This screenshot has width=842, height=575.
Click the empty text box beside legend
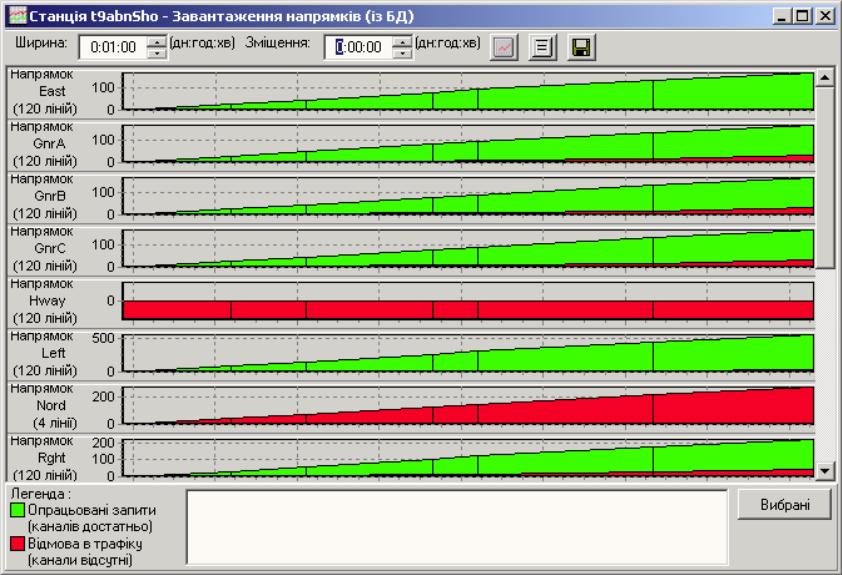tap(457, 527)
